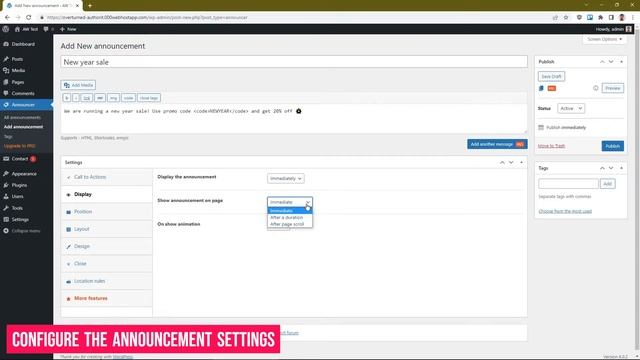The image size is (640, 360).
Task: Move the Settings panel up with arrow
Action: (x=502, y=162)
